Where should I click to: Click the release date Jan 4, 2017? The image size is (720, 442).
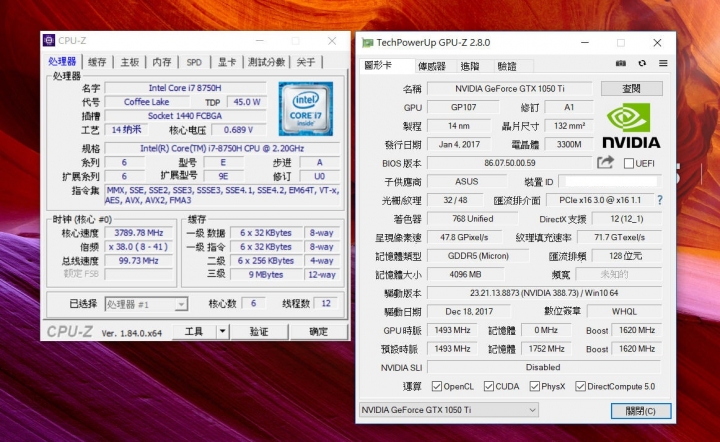tap(459, 144)
